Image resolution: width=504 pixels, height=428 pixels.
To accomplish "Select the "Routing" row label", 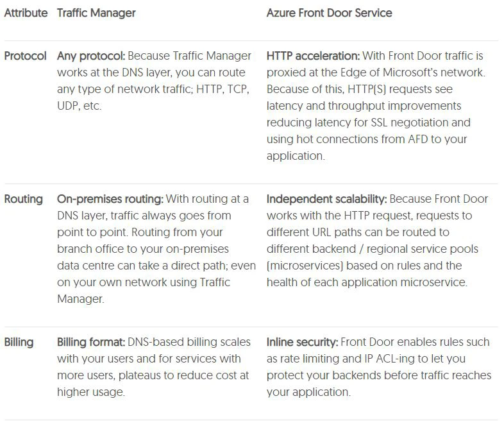I will pyautogui.click(x=24, y=199).
